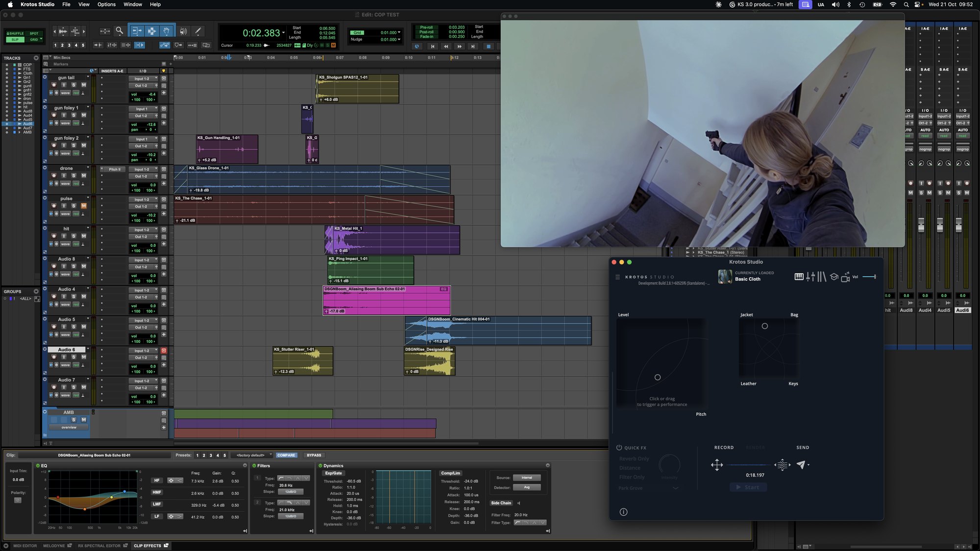Click the Stop button in transport
980x551 pixels.
[488, 47]
